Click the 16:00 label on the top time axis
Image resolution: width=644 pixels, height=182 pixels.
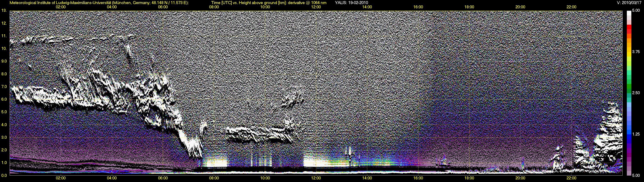tap(418, 7)
